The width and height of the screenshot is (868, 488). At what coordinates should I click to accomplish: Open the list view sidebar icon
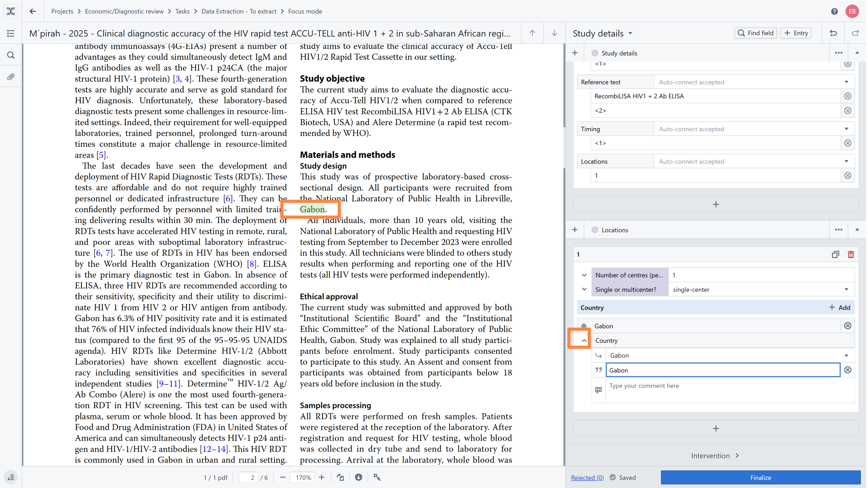[x=11, y=33]
